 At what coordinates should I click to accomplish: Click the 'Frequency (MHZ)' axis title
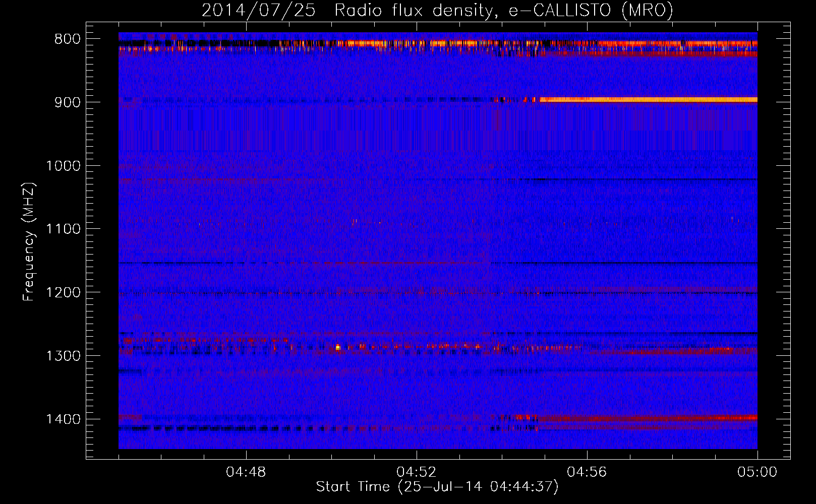tap(29, 242)
